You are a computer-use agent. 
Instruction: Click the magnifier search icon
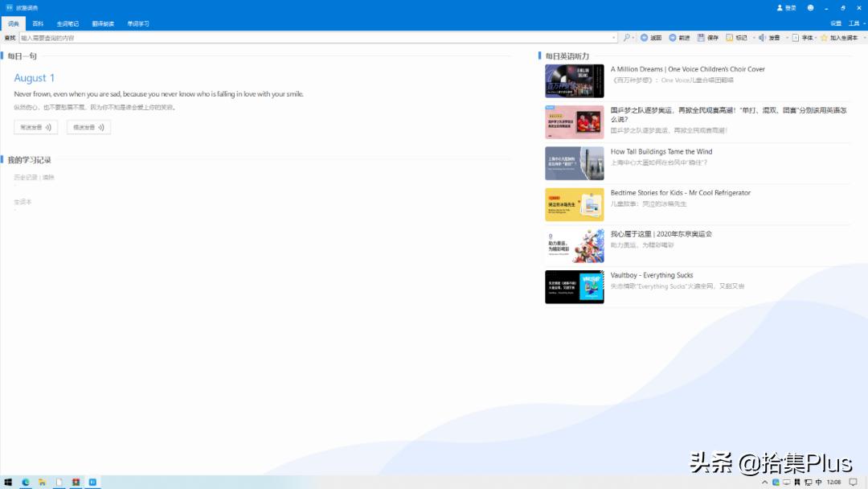pyautogui.click(x=626, y=38)
